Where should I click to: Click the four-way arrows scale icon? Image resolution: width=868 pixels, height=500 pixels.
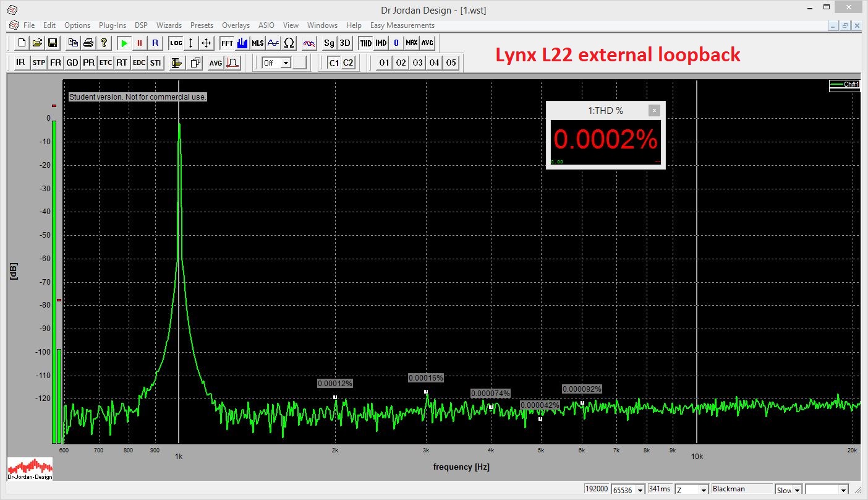[x=206, y=43]
